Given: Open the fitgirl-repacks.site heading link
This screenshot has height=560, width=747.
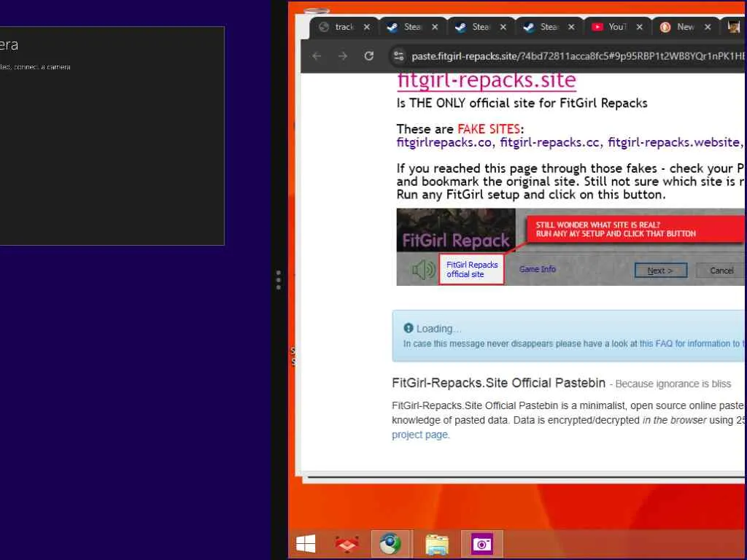Looking at the screenshot, I should click(x=487, y=80).
